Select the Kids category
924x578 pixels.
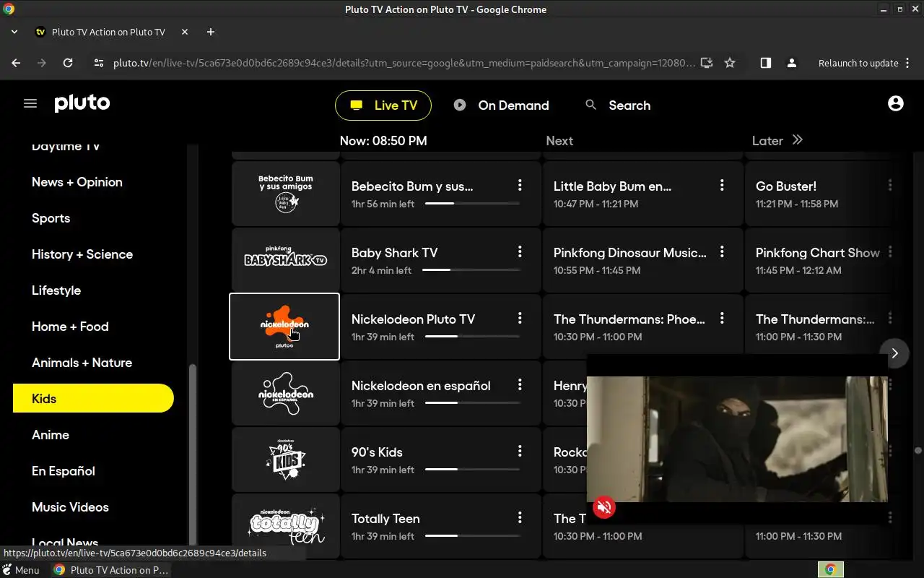click(x=93, y=399)
